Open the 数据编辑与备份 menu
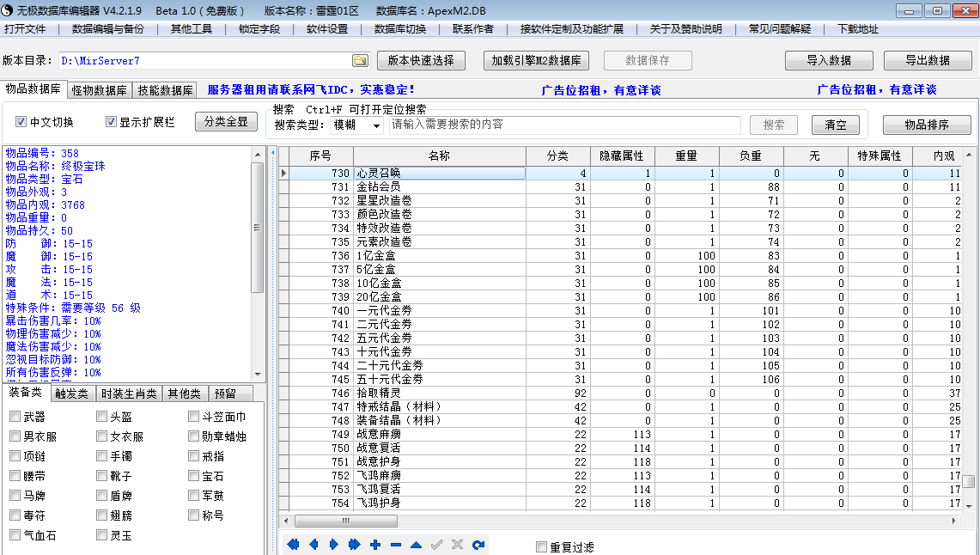This screenshot has width=980, height=555. pyautogui.click(x=107, y=28)
